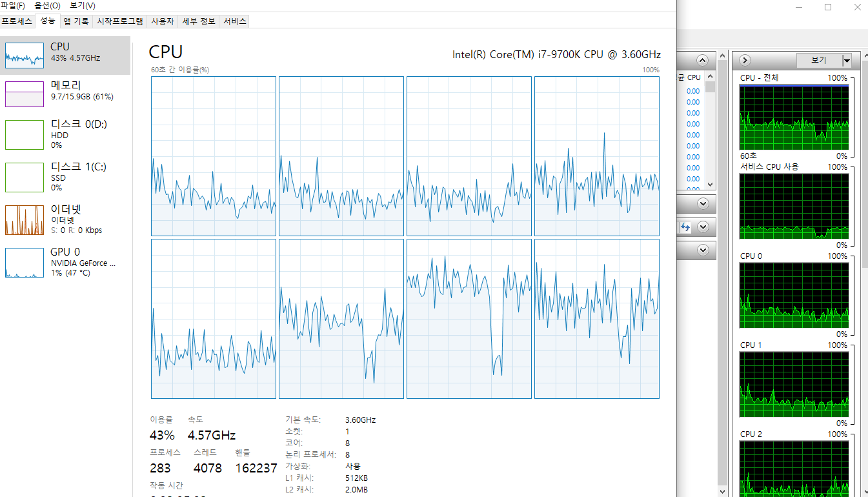
Task: Open the 파일 menu
Action: [14, 6]
